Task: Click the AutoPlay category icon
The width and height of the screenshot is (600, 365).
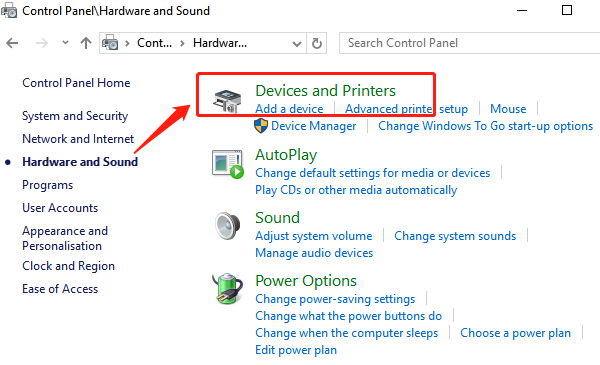Action: coord(228,164)
